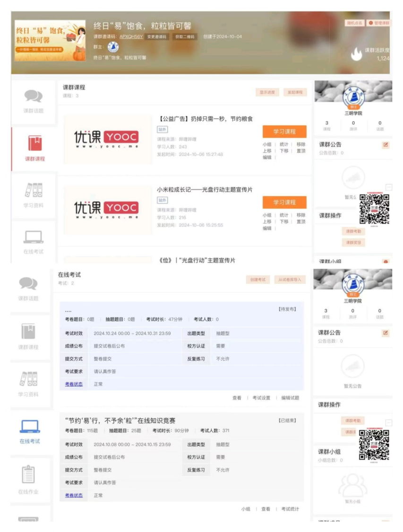Click the group owner avatar next to 群主
403x532 pixels.
[113, 47]
